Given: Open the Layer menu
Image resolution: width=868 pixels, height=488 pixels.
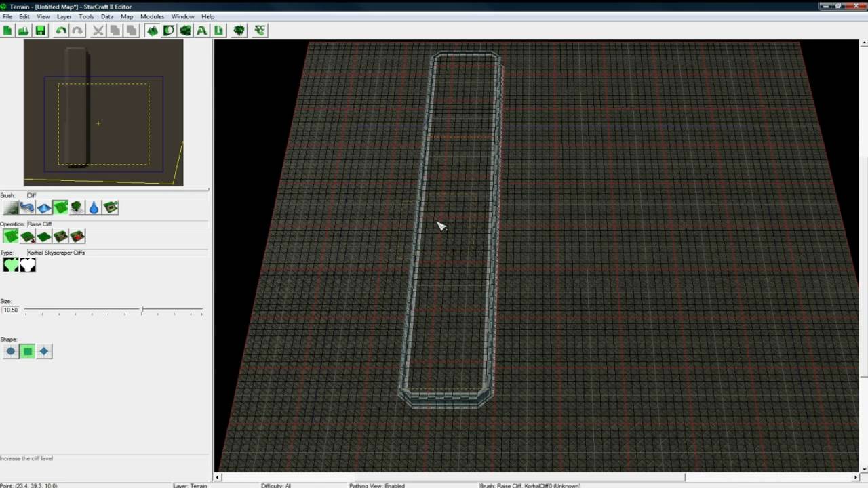Looking at the screenshot, I should [64, 16].
